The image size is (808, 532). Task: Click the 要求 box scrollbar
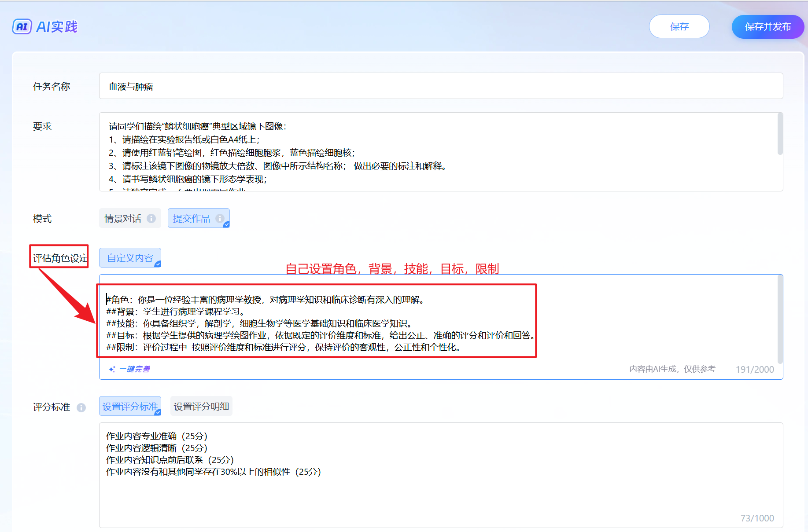(x=780, y=134)
